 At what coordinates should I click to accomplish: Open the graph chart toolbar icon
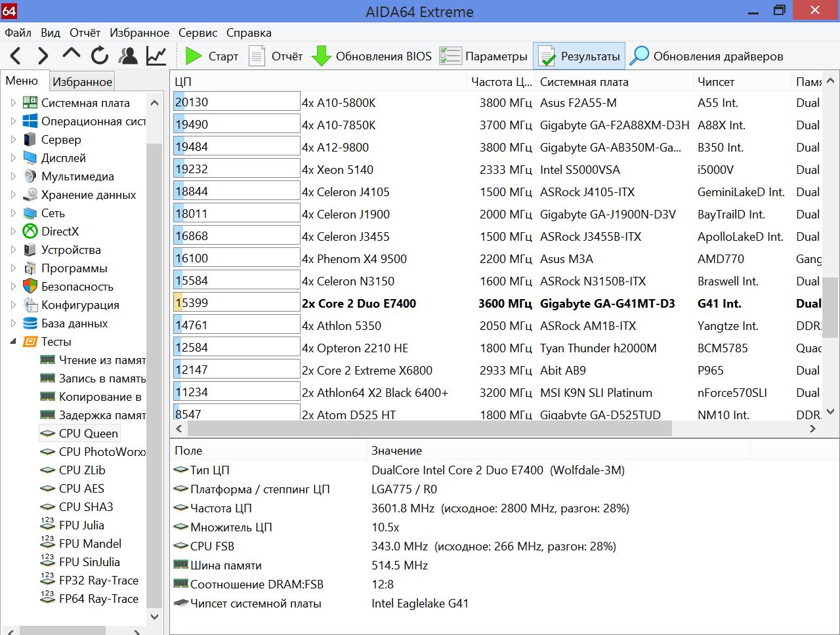(156, 56)
